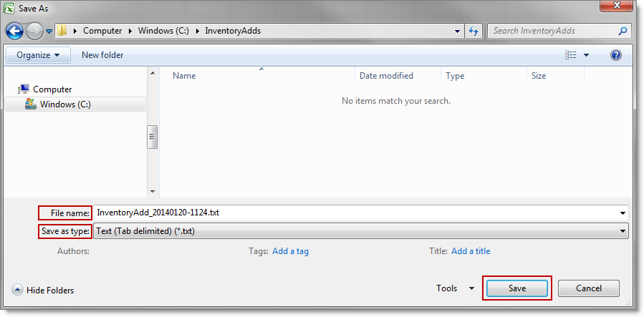Click the Forward navigation arrow button
644x317 pixels.
[x=34, y=31]
